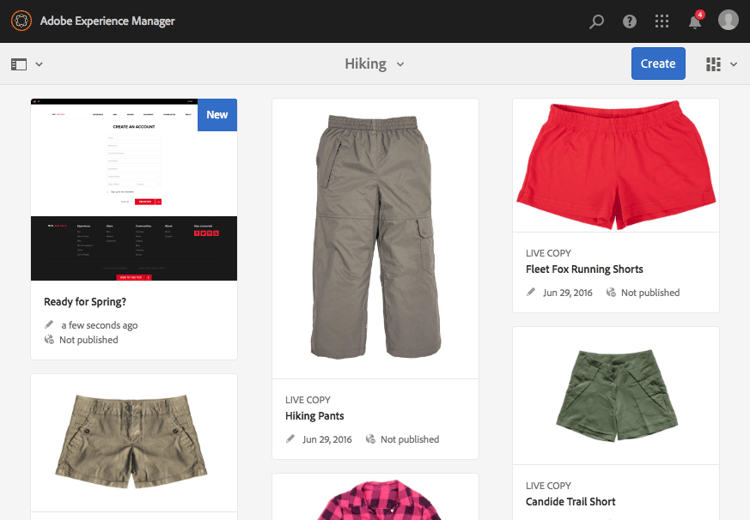Click the 'a few seconds ago' modified text
Image resolution: width=750 pixels, height=520 pixels.
coord(99,325)
